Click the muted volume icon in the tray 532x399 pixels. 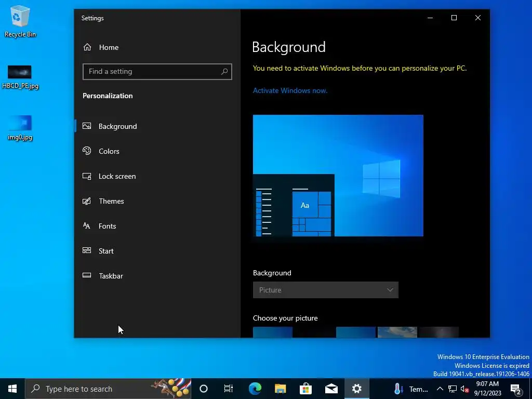tap(464, 389)
